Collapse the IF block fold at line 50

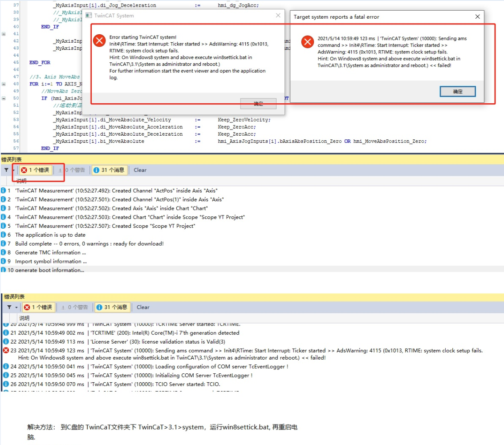tap(4, 98)
